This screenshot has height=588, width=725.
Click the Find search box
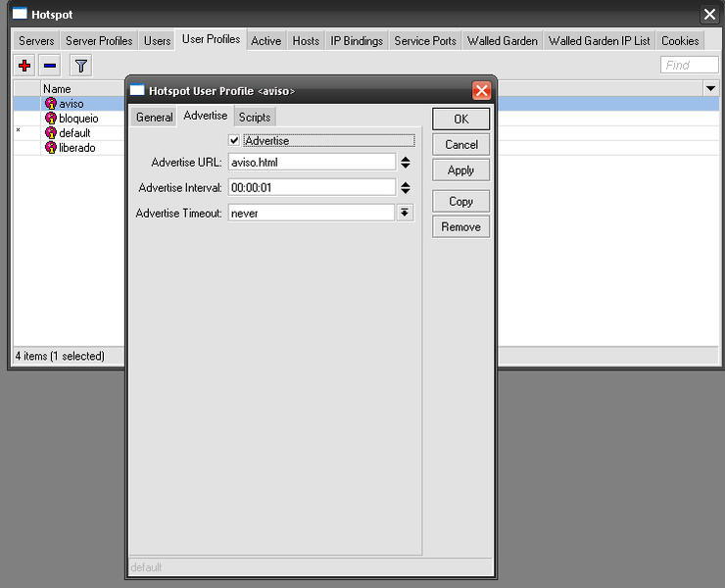coord(690,66)
